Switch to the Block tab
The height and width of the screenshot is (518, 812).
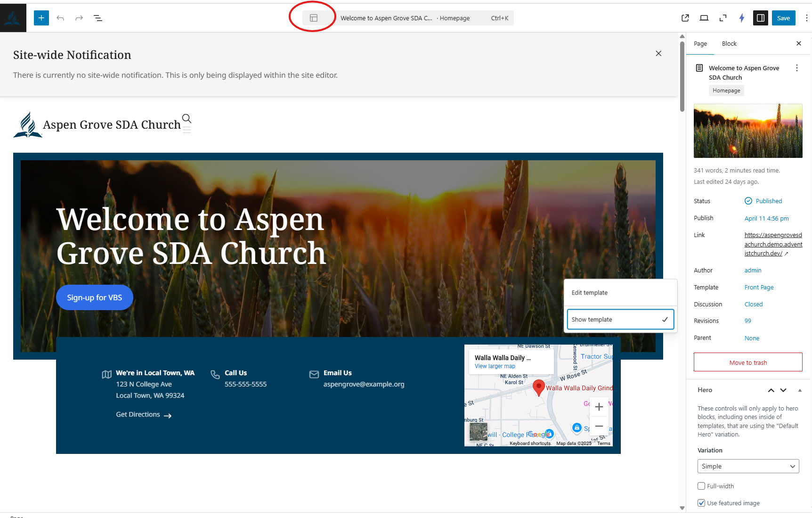coord(729,43)
